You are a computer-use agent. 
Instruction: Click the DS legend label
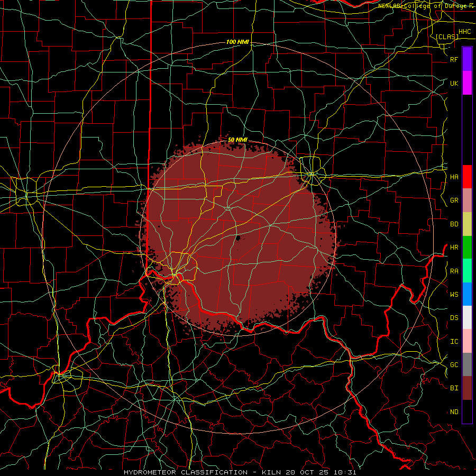tap(454, 318)
